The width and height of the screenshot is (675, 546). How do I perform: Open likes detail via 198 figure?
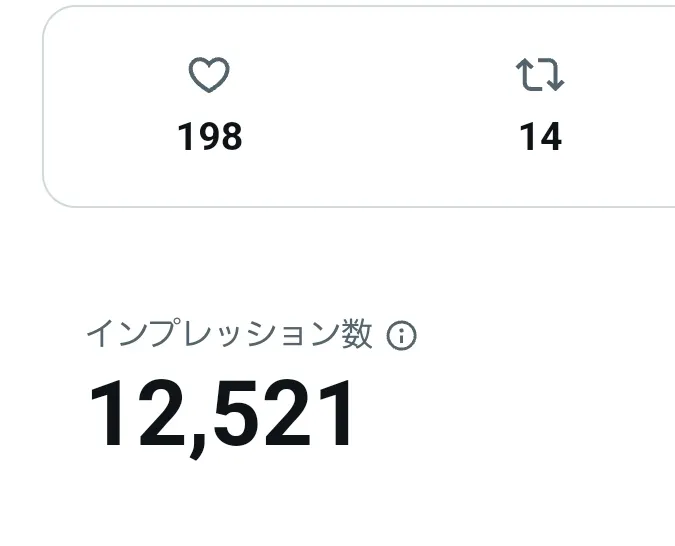click(x=210, y=137)
